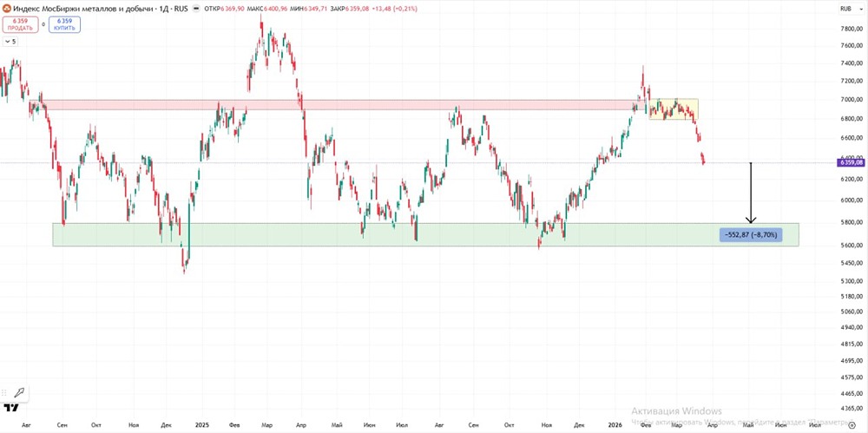
Task: Click the Июн label right of Май near the gear
Action: pos(781,425)
